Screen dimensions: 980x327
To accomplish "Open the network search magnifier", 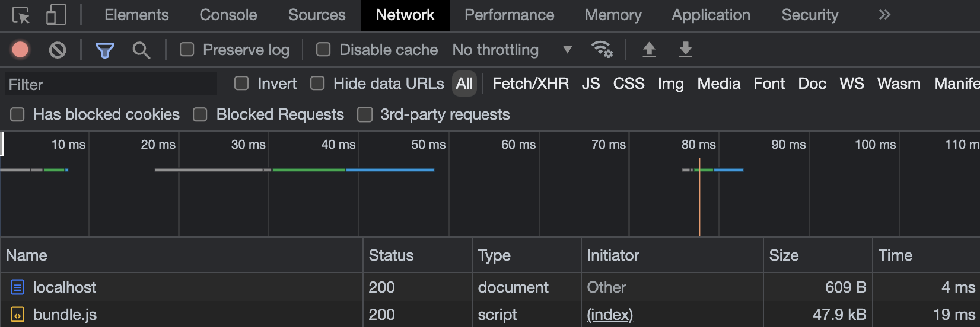I will pyautogui.click(x=141, y=50).
